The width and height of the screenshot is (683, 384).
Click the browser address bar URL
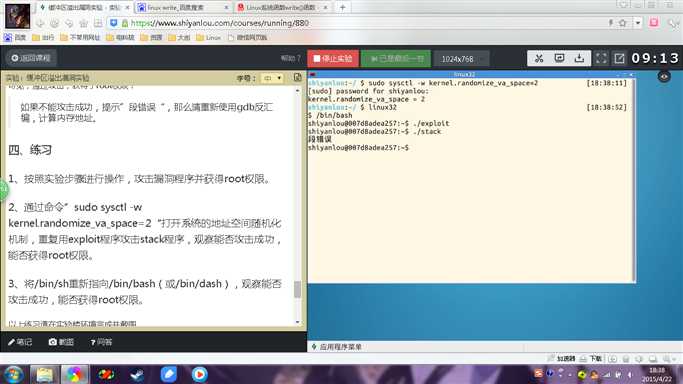click(x=220, y=23)
